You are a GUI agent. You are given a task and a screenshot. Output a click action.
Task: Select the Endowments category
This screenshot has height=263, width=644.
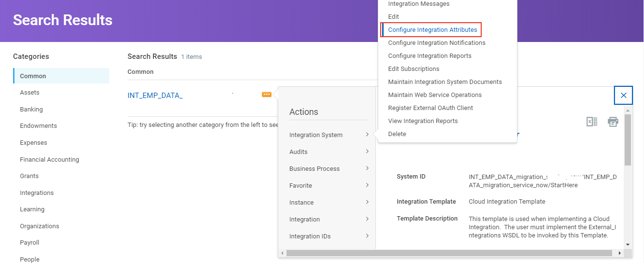(38, 126)
